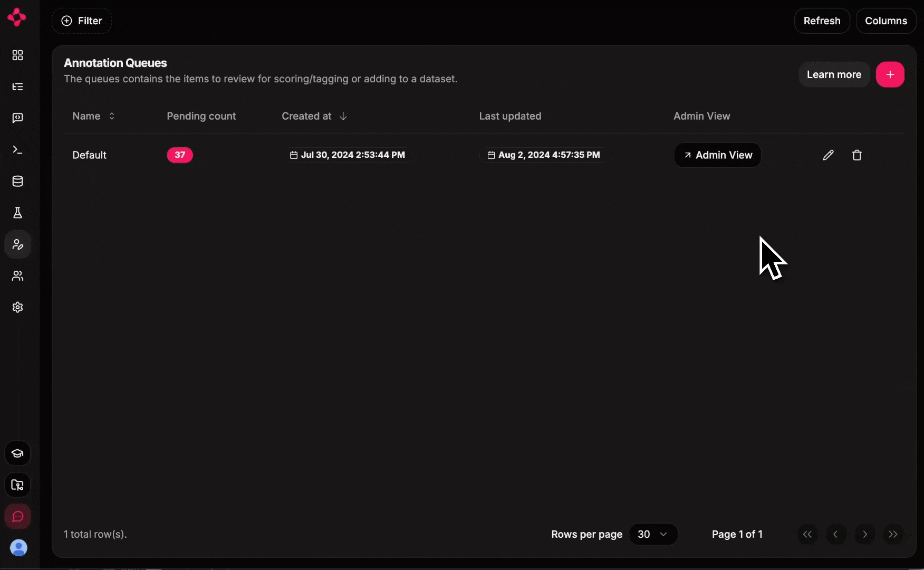Open evaluations via the flask icon

[17, 213]
